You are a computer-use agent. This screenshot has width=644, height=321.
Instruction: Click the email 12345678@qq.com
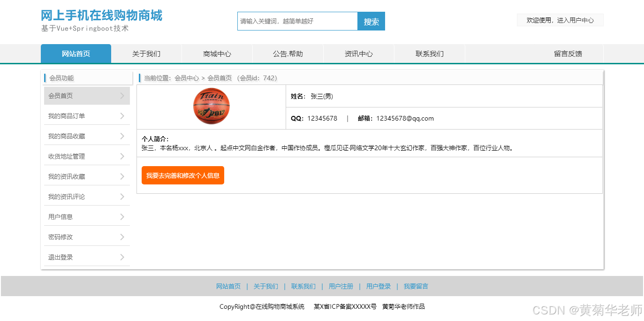pos(405,118)
